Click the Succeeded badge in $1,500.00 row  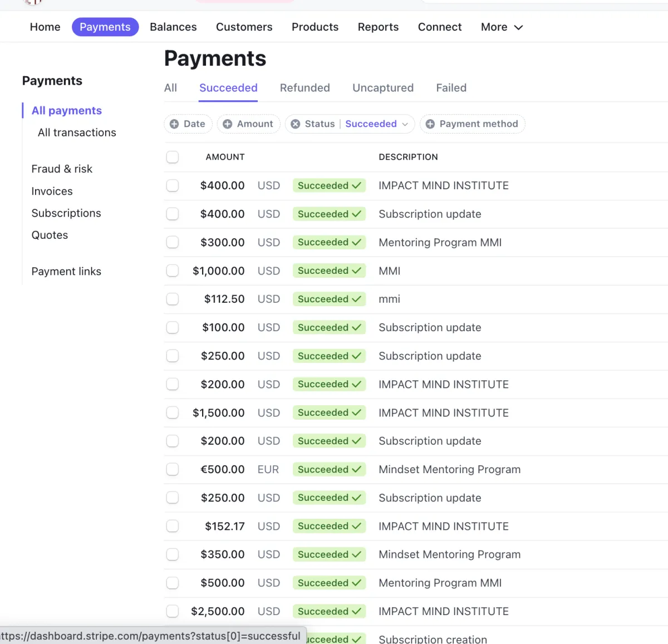(329, 412)
